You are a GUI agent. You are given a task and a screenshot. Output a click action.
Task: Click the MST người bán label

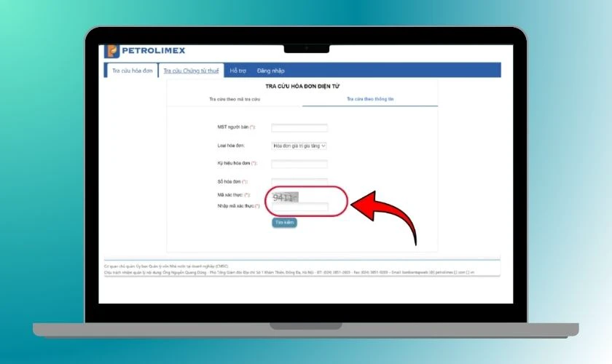(x=236, y=127)
